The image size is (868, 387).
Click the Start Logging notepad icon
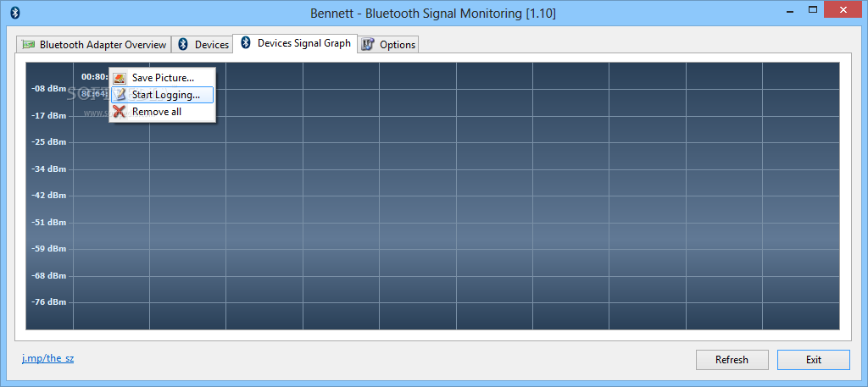coord(120,95)
